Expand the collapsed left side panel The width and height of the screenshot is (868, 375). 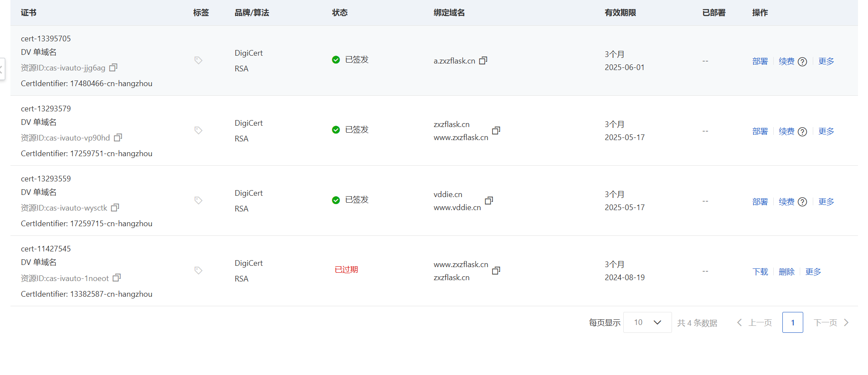pos(2,69)
